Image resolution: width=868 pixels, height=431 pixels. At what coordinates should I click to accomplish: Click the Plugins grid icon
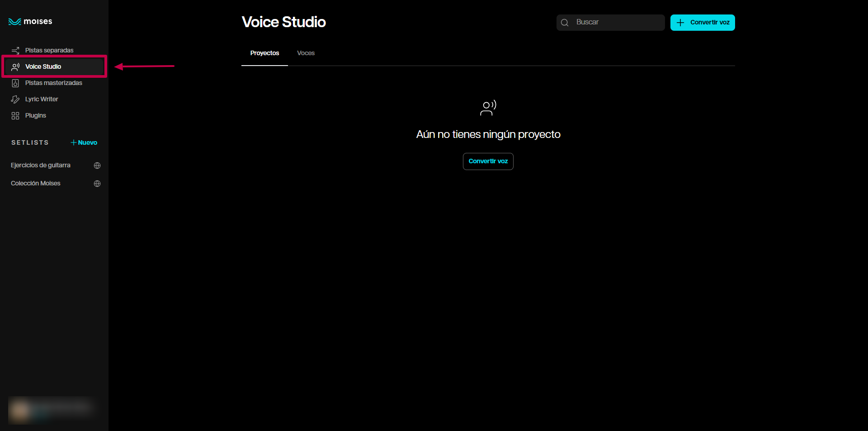15,116
